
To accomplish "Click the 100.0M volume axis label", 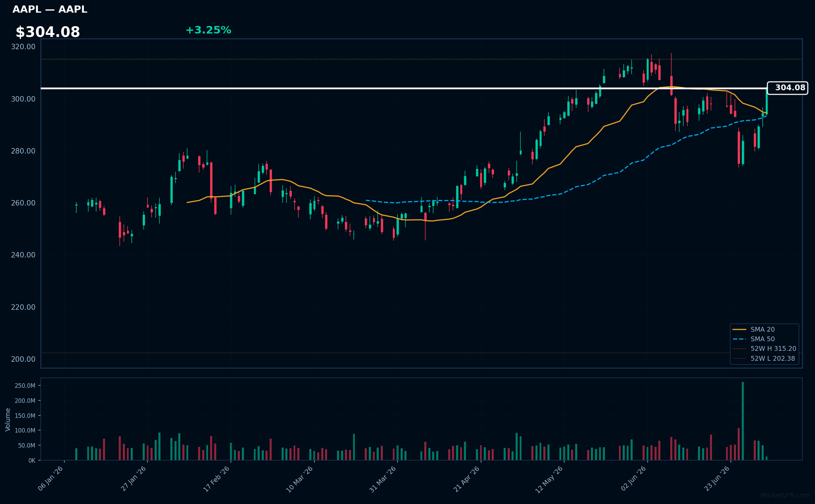I will point(25,430).
